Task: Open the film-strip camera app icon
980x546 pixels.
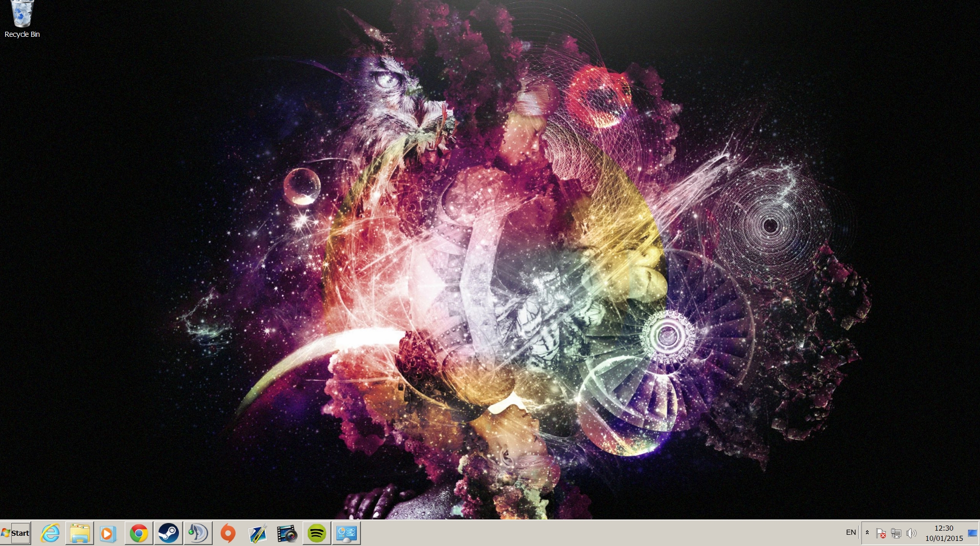Action: click(287, 533)
